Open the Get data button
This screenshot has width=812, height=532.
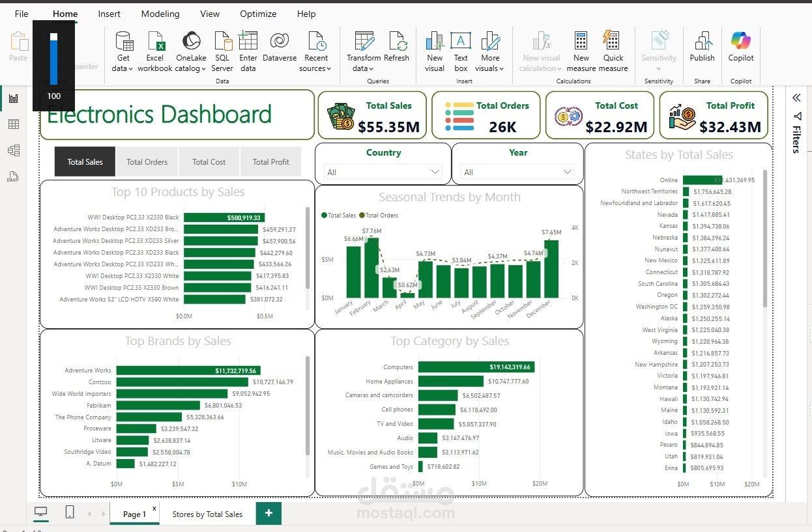[123, 51]
